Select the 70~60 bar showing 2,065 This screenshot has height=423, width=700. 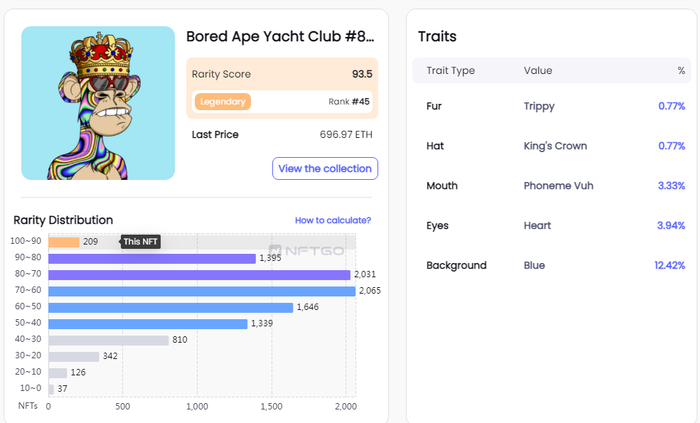coord(201,291)
